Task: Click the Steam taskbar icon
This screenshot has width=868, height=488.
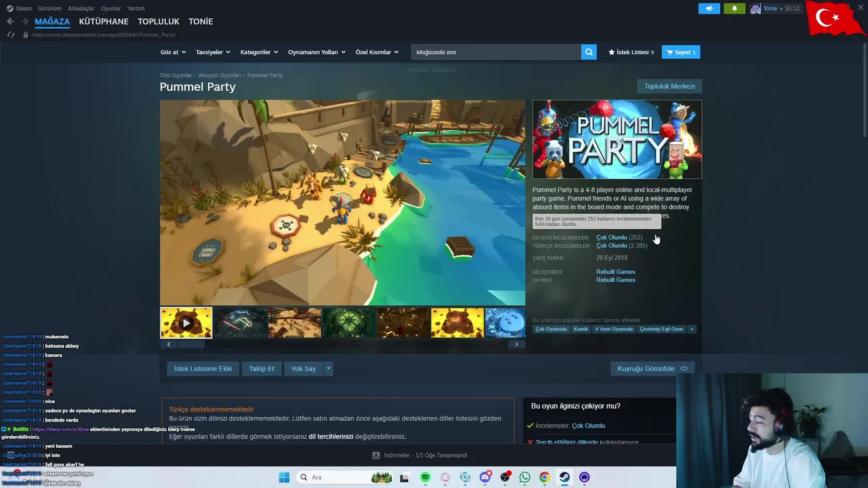Action: [564, 477]
